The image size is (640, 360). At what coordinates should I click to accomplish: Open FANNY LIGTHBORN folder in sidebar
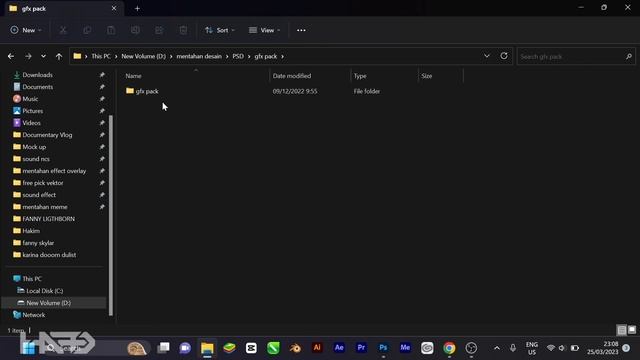tap(48, 219)
